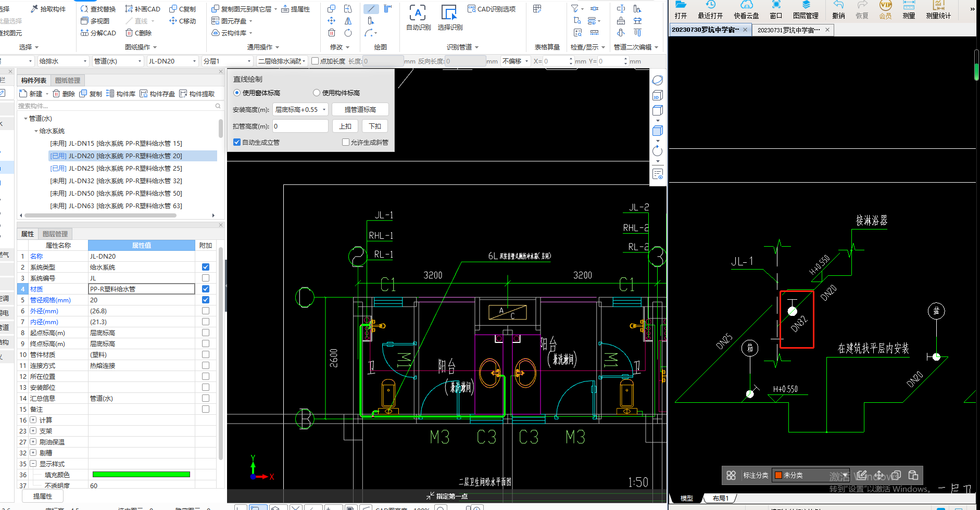This screenshot has width=980, height=510.
Task: Select the 模型 model tab
Action: point(686,498)
